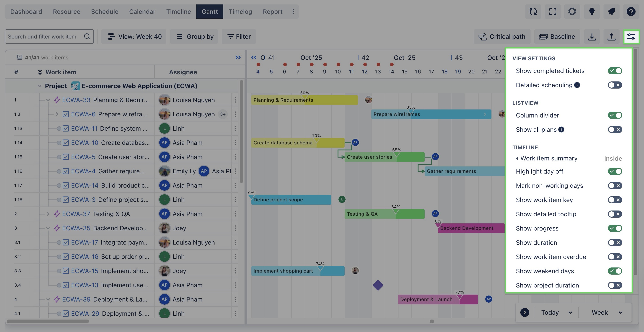
Task: Open the settings gear icon
Action: coord(572,12)
